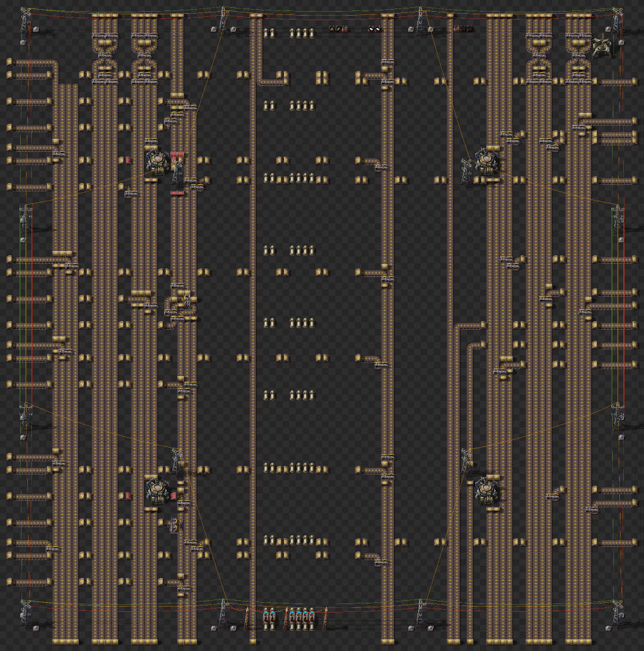Image resolution: width=644 pixels, height=651 pixels.
Task: Click the top-edge big pole left of center
Action: click(x=223, y=19)
